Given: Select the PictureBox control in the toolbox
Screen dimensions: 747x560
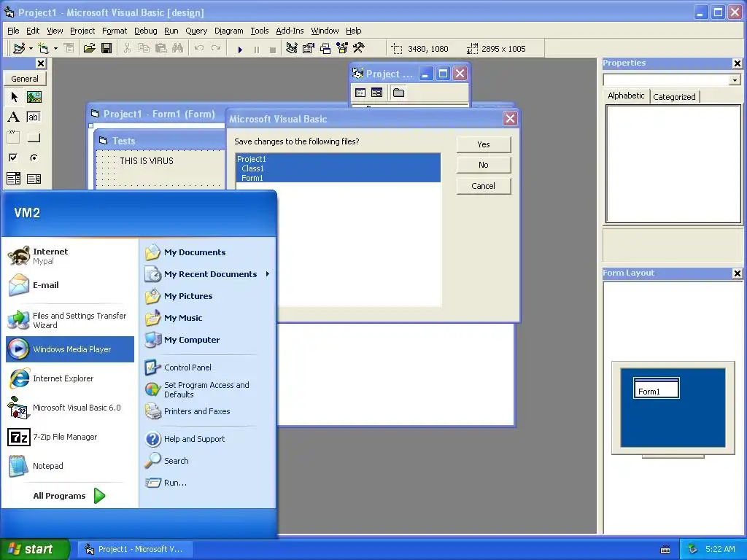Looking at the screenshot, I should pos(34,97).
